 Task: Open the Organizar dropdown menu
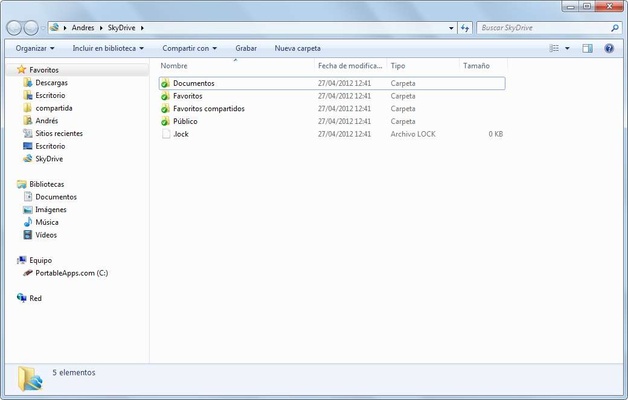(x=35, y=48)
